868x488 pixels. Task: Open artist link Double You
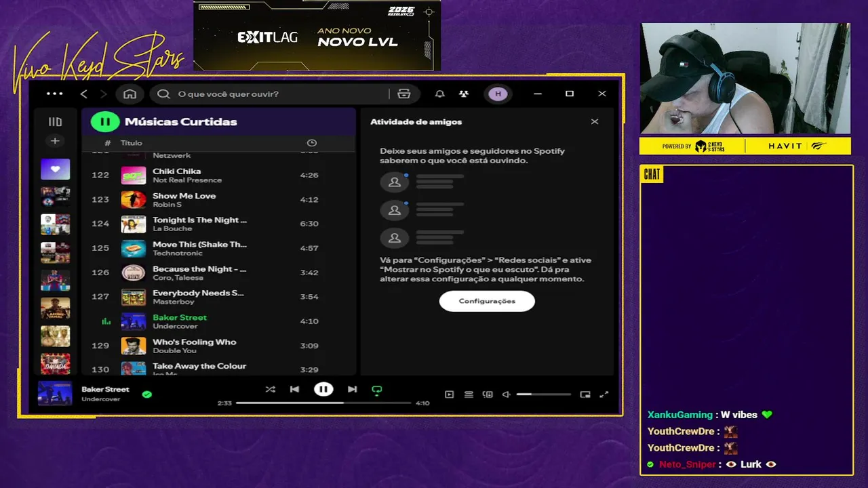(174, 350)
